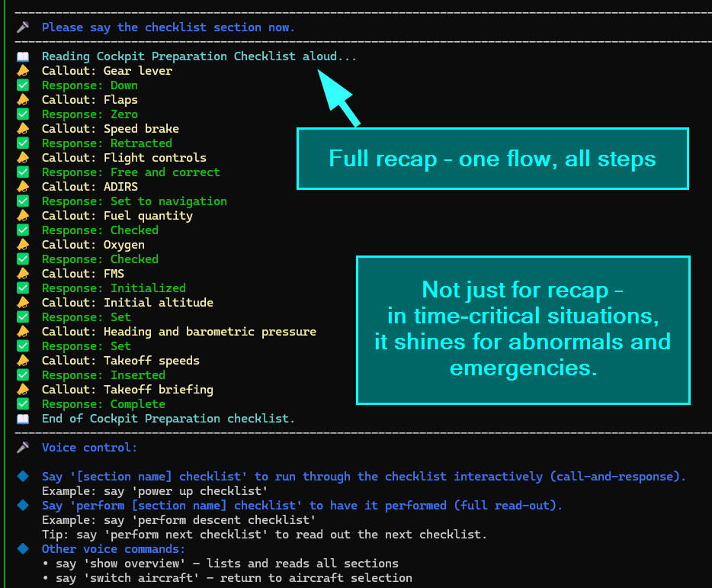
Task: Click the bell icon next to 'Callout: Takeoff briefing'
Action: pyautogui.click(x=23, y=390)
